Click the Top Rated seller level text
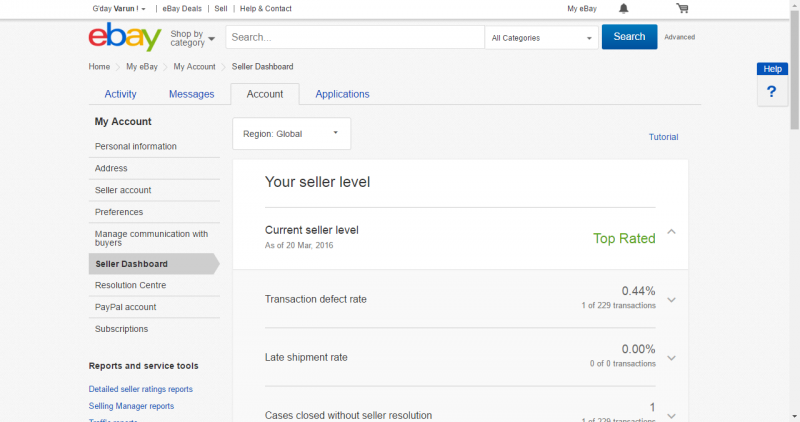The height and width of the screenshot is (422, 800). pyautogui.click(x=624, y=238)
